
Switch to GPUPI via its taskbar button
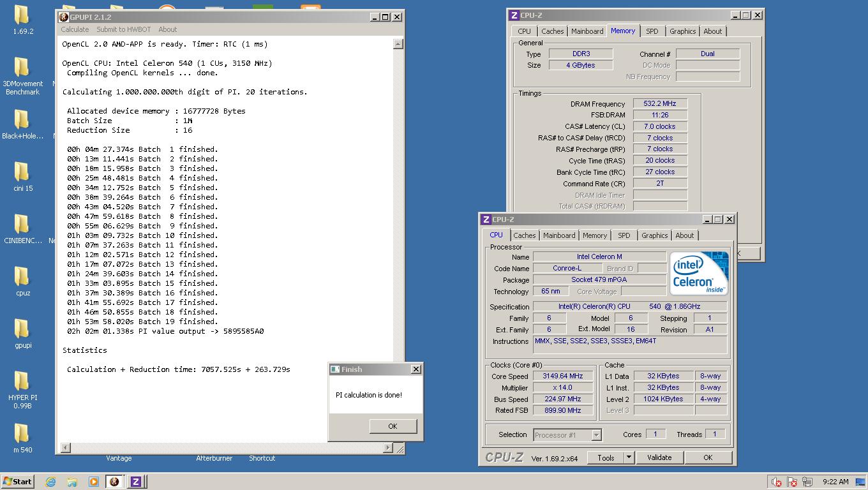(114, 482)
